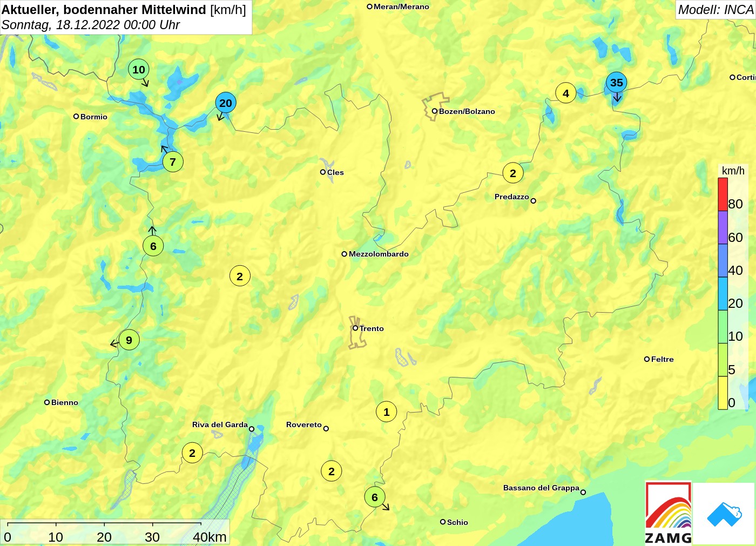The height and width of the screenshot is (546, 756).
Task: Click the purple legend segment between 60 and 80
Action: (x=723, y=227)
